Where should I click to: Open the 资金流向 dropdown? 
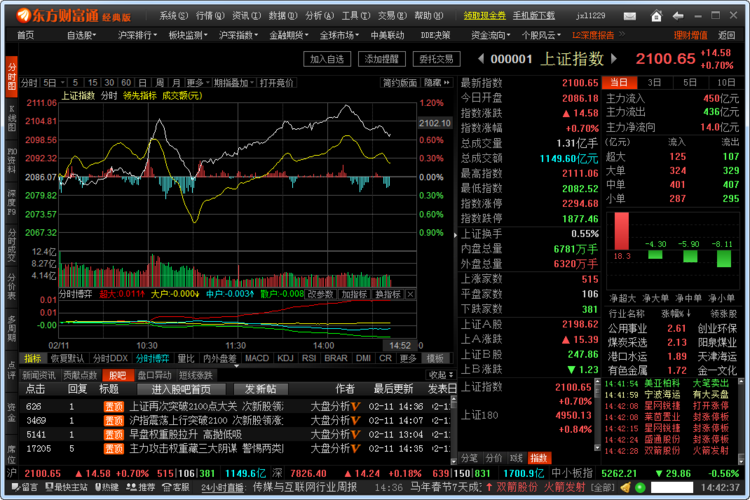click(x=491, y=35)
